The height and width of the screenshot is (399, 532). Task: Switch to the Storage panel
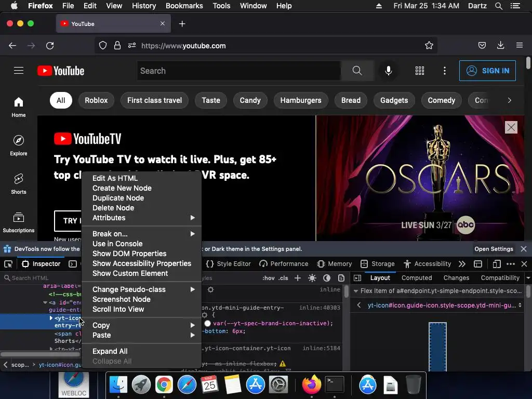[x=377, y=264]
